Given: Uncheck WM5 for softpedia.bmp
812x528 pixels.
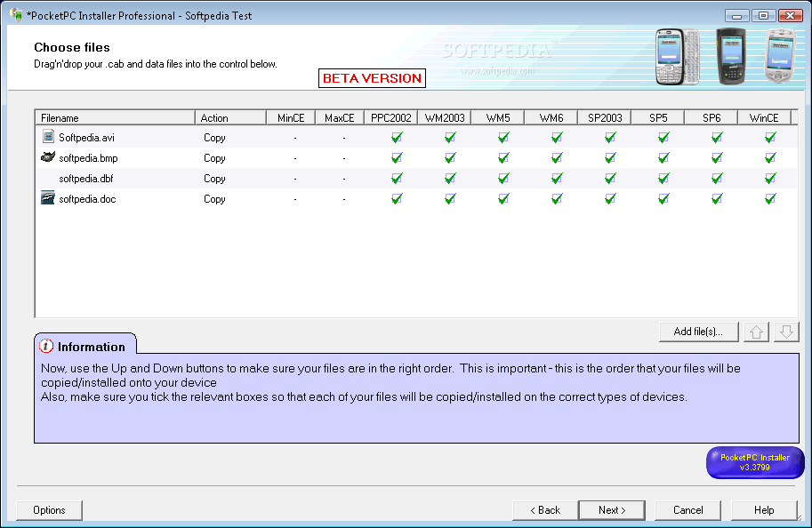Looking at the screenshot, I should click(x=503, y=158).
